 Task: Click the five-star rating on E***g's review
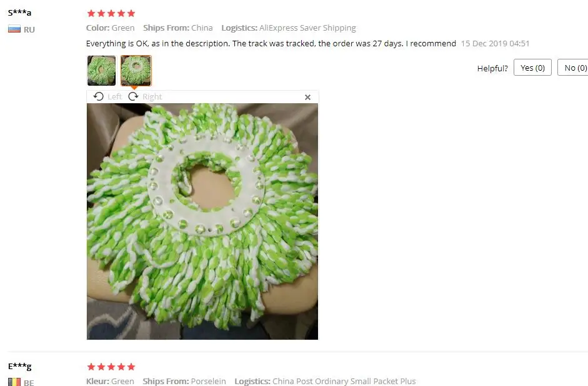111,367
